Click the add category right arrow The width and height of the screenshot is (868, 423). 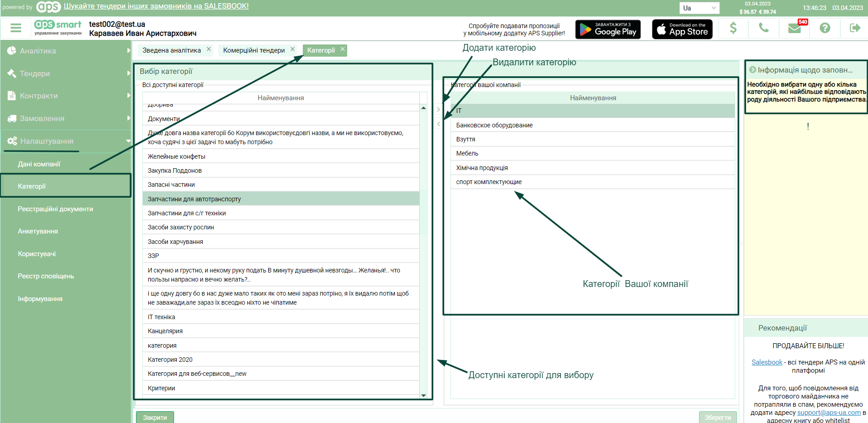coord(438,109)
